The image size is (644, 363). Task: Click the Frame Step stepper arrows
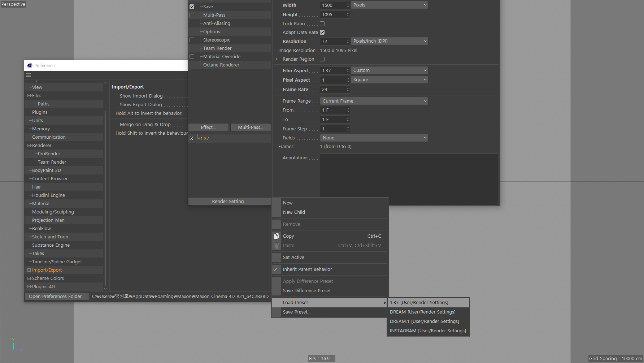[348, 129]
